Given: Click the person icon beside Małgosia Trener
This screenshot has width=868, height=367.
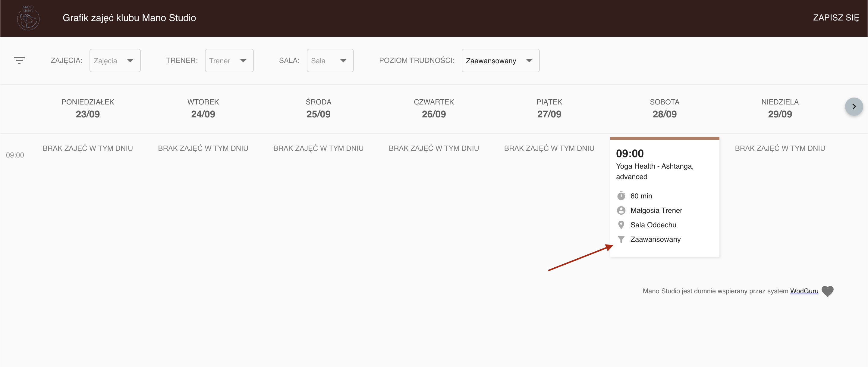Looking at the screenshot, I should click(621, 210).
